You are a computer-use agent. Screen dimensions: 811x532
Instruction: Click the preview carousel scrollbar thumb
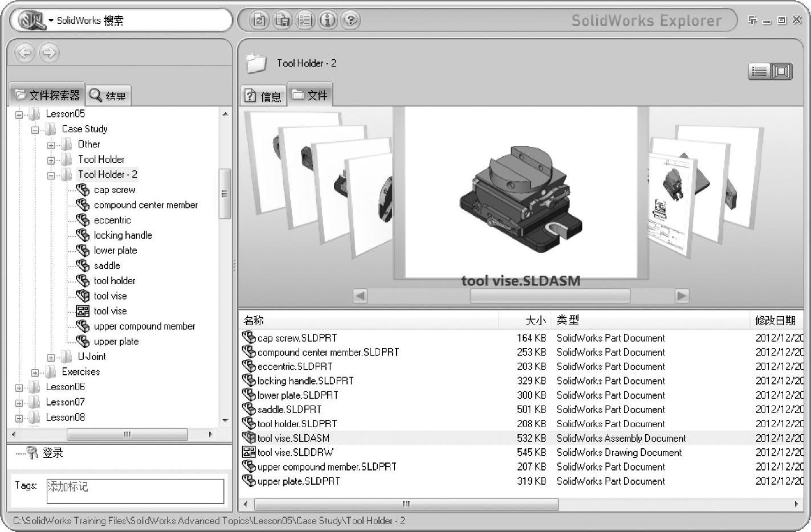click(549, 296)
